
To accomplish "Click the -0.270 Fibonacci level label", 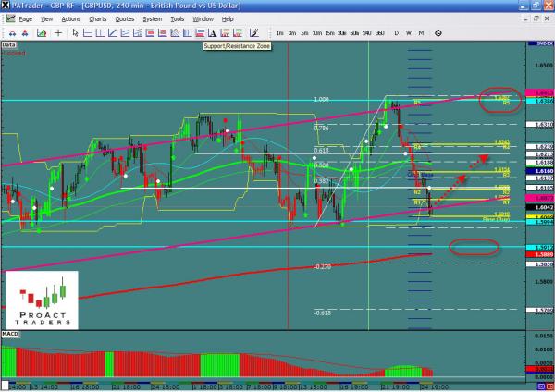I will 323,267.
